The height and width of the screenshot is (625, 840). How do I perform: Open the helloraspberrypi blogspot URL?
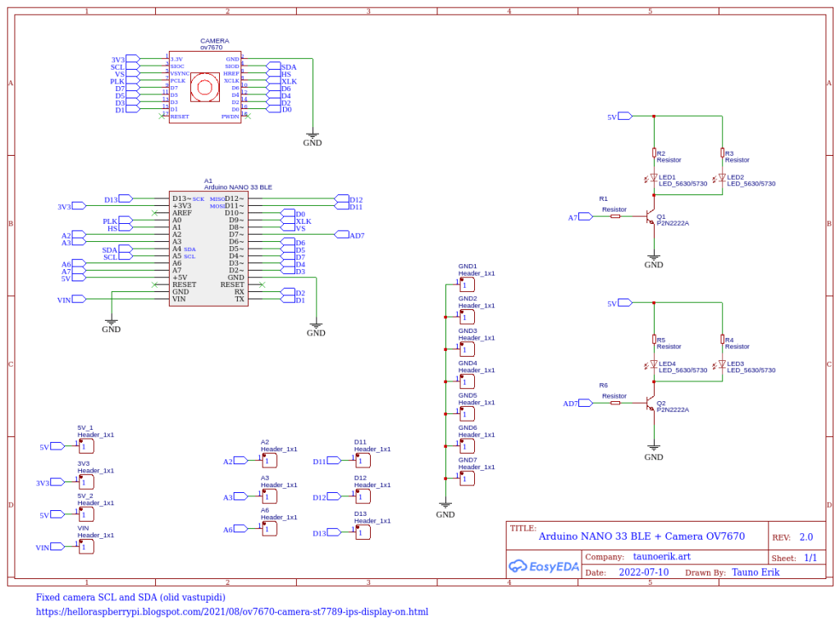(232, 612)
